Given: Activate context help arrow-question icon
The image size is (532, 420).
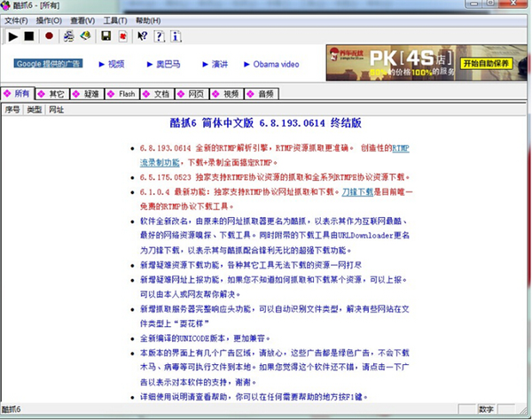Looking at the screenshot, I should [142, 36].
